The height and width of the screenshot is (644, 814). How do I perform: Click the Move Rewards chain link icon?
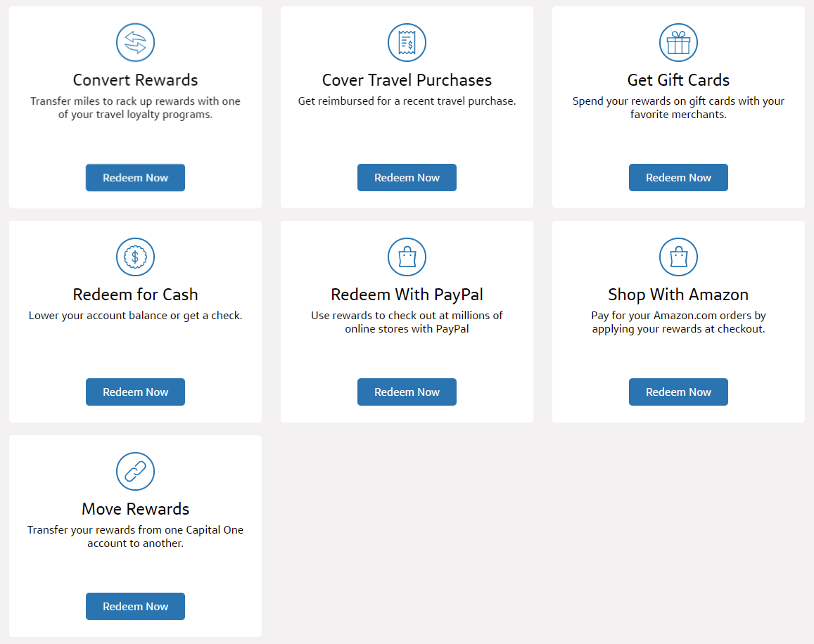pyautogui.click(x=136, y=471)
